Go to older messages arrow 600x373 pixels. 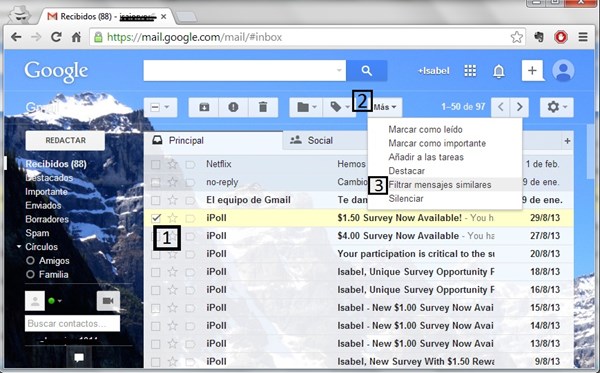[519, 107]
